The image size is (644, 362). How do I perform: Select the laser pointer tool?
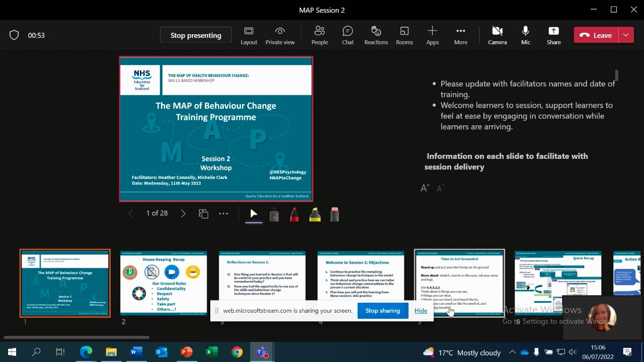[x=274, y=215]
